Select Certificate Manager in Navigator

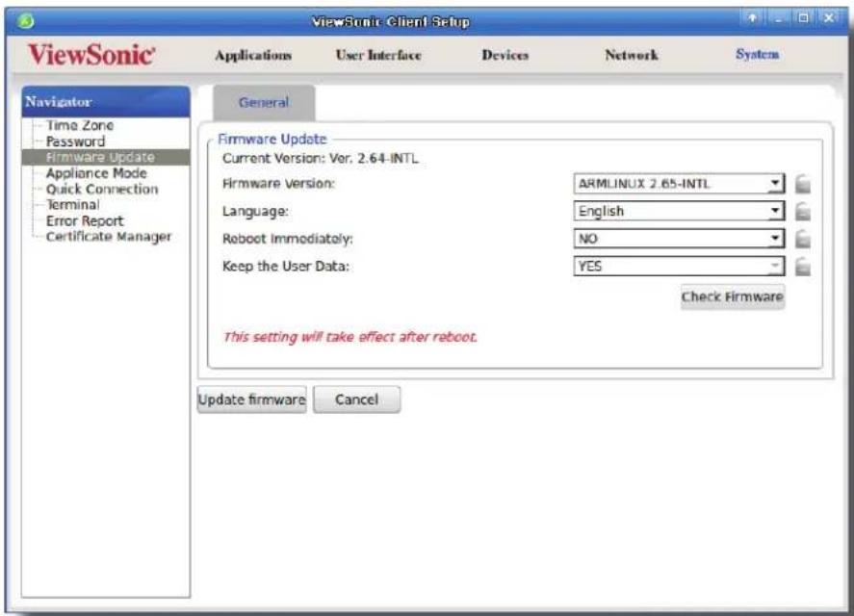(109, 237)
